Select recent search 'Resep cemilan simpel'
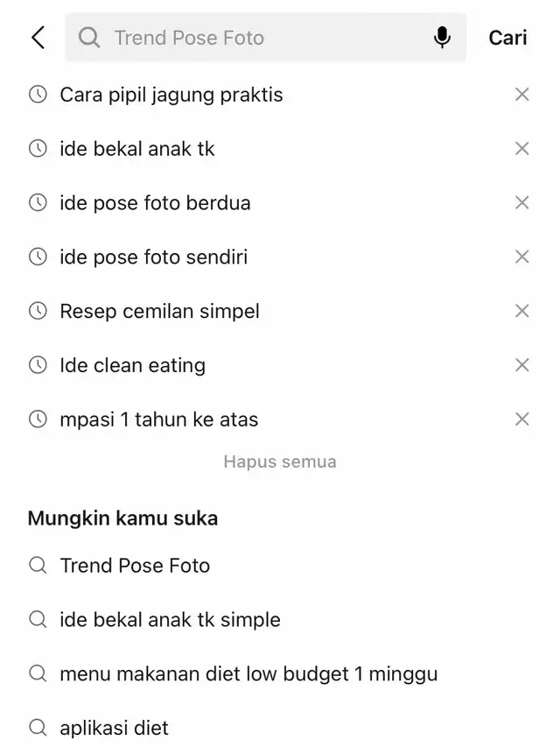Screen dimensions: 560x747 [159, 311]
